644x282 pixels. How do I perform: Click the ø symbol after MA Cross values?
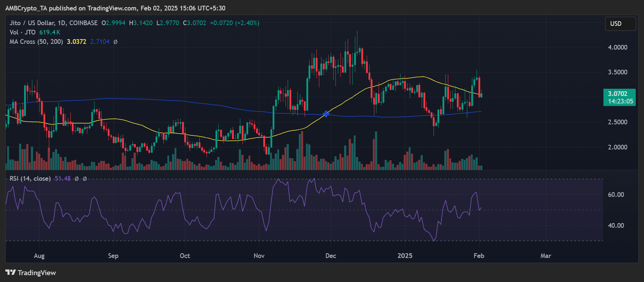click(115, 42)
